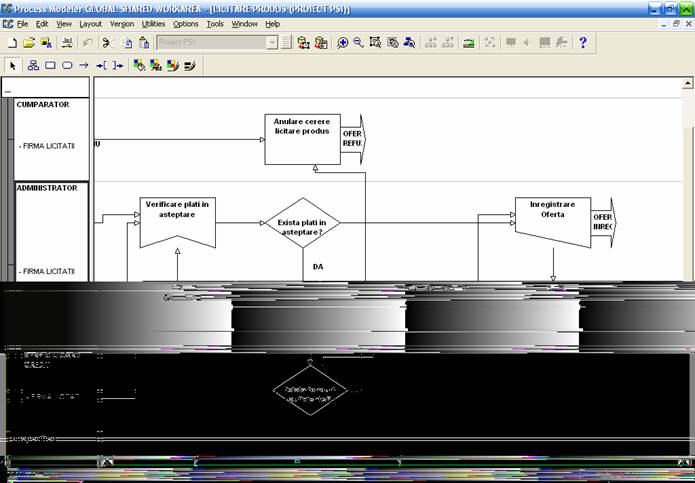Click the Zoom Out magnifier icon

pos(358,43)
